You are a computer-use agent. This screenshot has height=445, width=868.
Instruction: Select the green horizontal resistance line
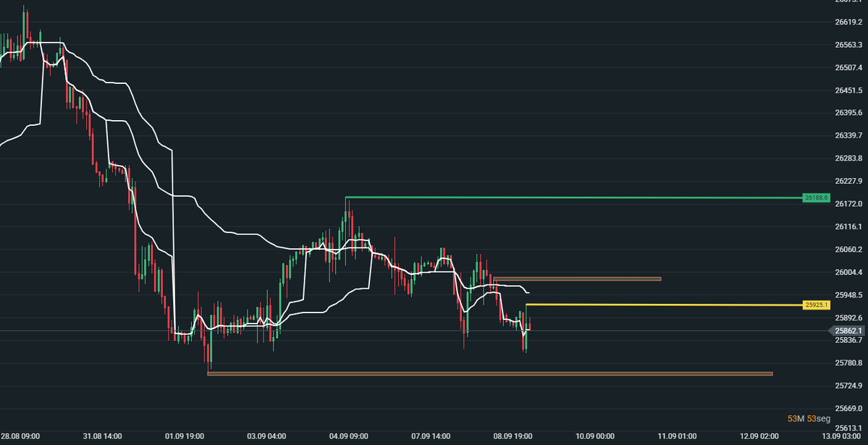[573, 198]
